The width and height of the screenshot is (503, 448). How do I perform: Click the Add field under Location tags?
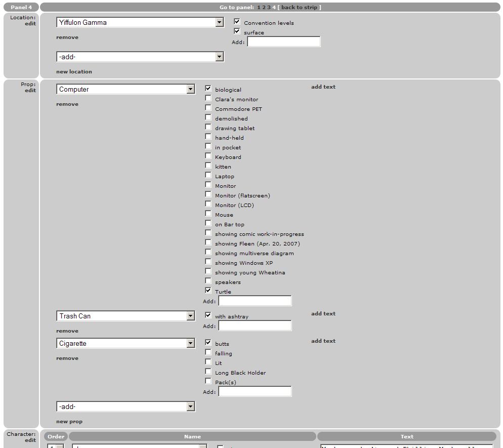pos(283,42)
